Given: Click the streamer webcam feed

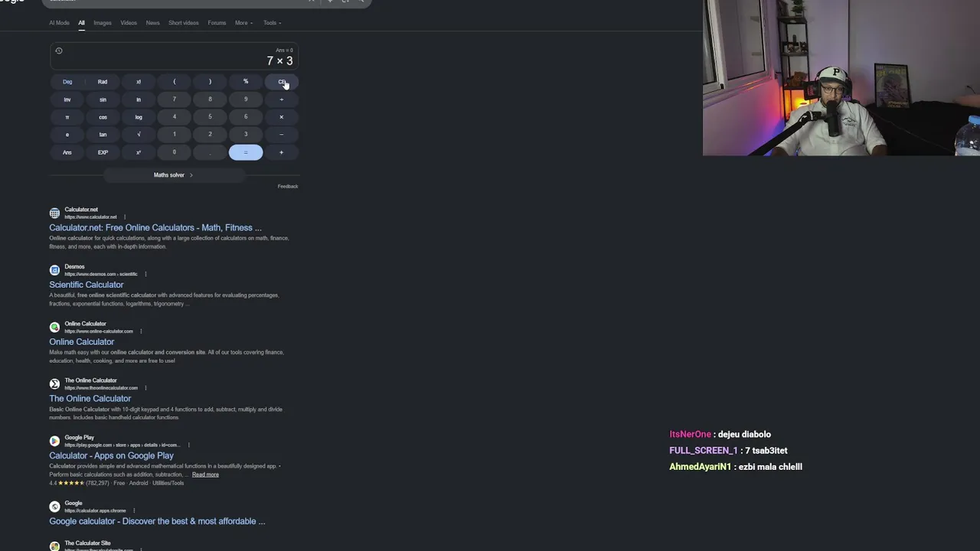Looking at the screenshot, I should click(841, 77).
